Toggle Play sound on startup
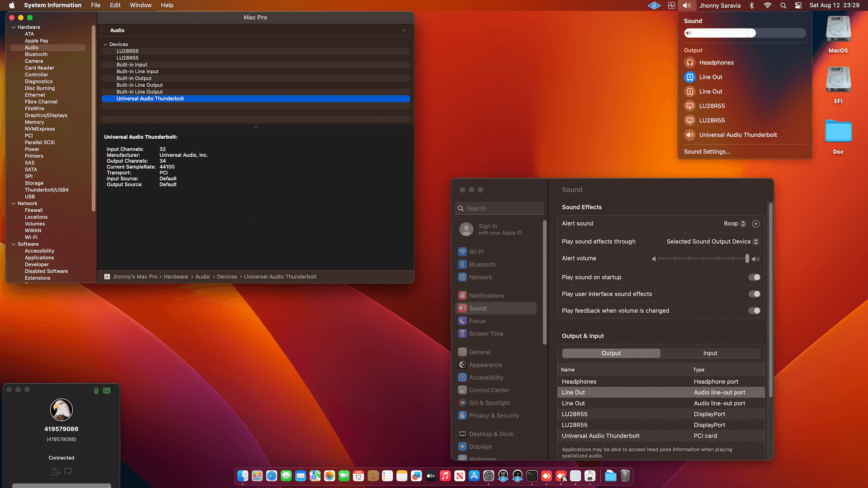The height and width of the screenshot is (488, 868). [x=754, y=277]
